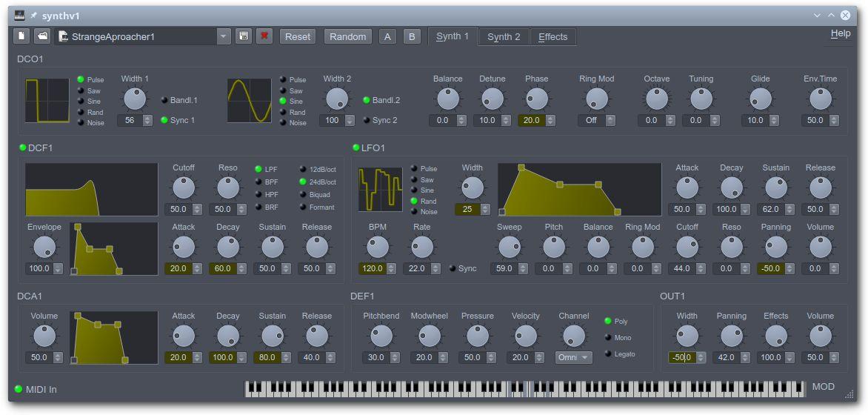Toggle Bandl.2 option off
The image size is (868, 415).
click(x=381, y=100)
